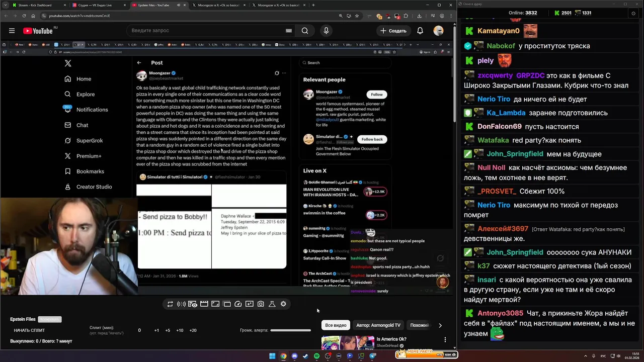Viewport: 644px width, 362px height.
Task: Adjust the Громк. алерта volume slider
Action: [290, 330]
